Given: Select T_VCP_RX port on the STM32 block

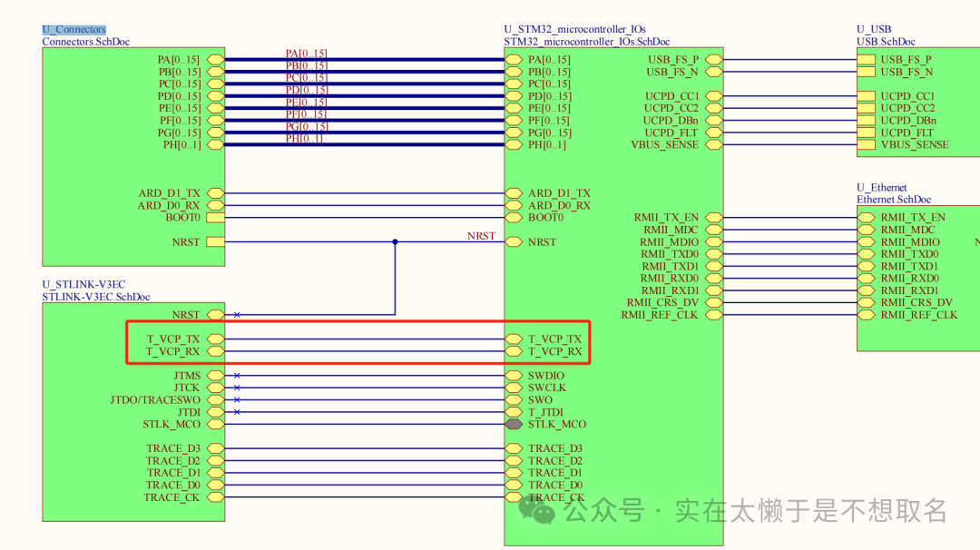Looking at the screenshot, I should pyautogui.click(x=514, y=351).
